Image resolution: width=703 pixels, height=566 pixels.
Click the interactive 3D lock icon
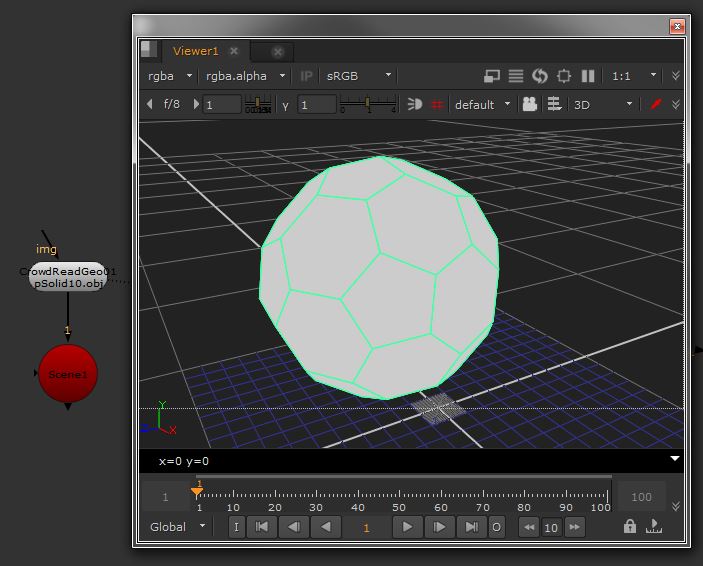(554, 104)
